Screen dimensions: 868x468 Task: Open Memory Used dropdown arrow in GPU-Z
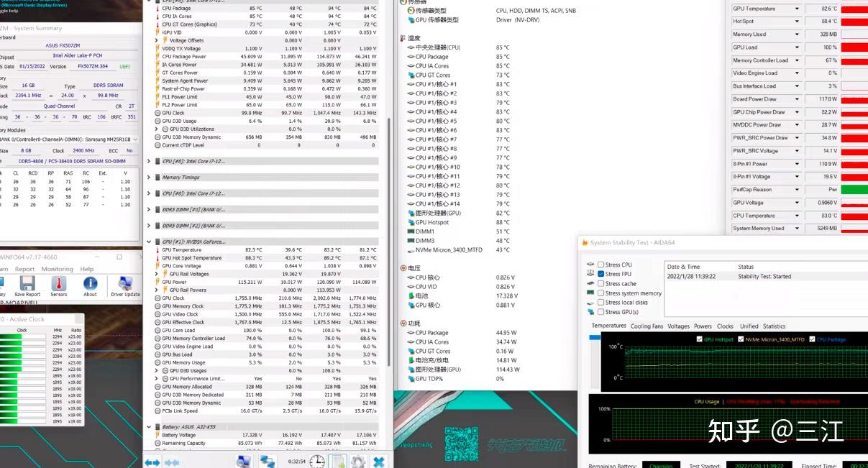click(797, 35)
